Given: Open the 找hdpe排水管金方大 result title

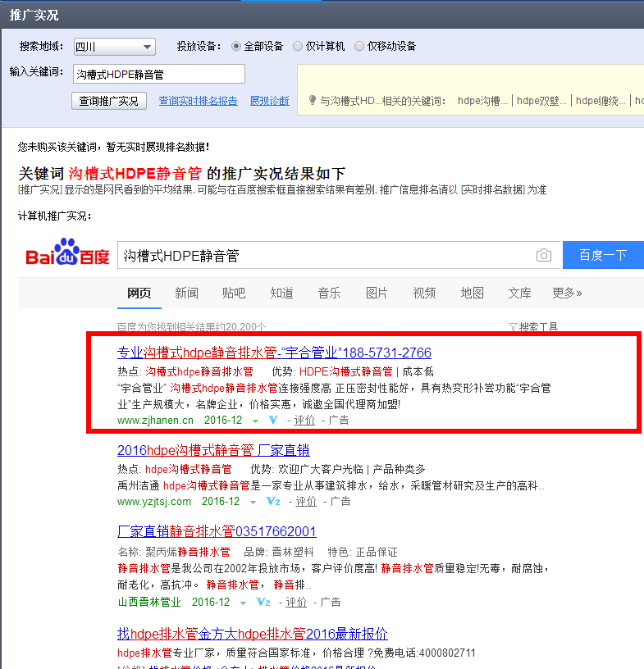Looking at the screenshot, I should 253,634.
